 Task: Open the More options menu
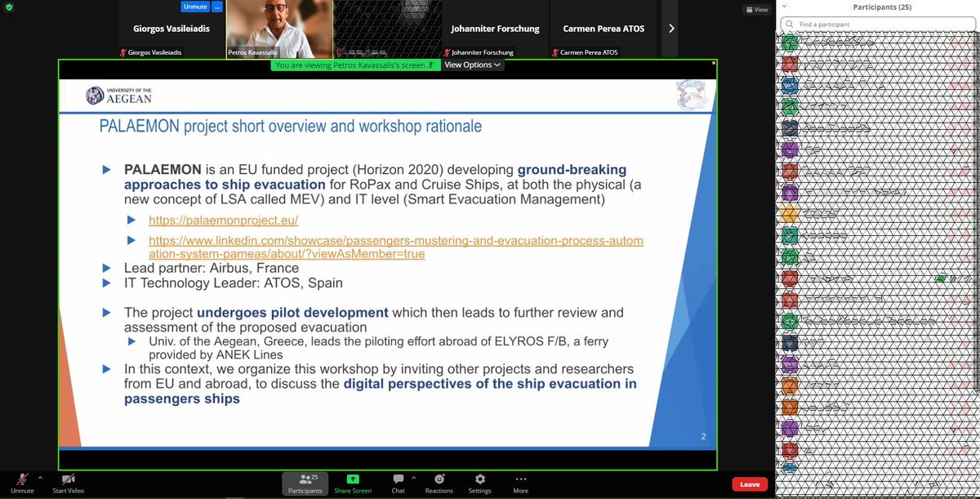520,482
